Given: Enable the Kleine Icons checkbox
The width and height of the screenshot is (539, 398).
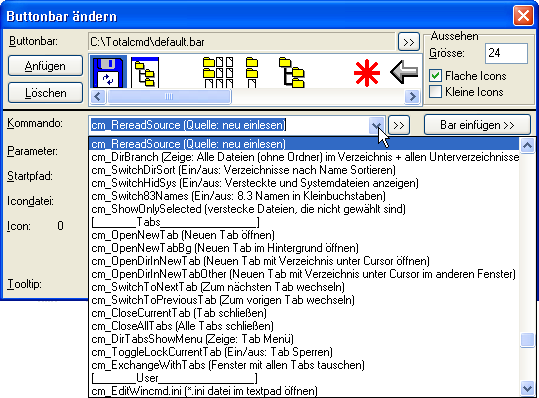Looking at the screenshot, I should pyautogui.click(x=435, y=92).
